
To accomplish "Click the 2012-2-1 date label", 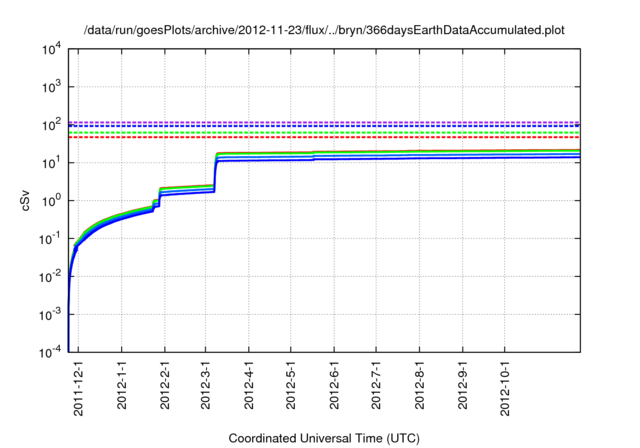I will (x=164, y=384).
